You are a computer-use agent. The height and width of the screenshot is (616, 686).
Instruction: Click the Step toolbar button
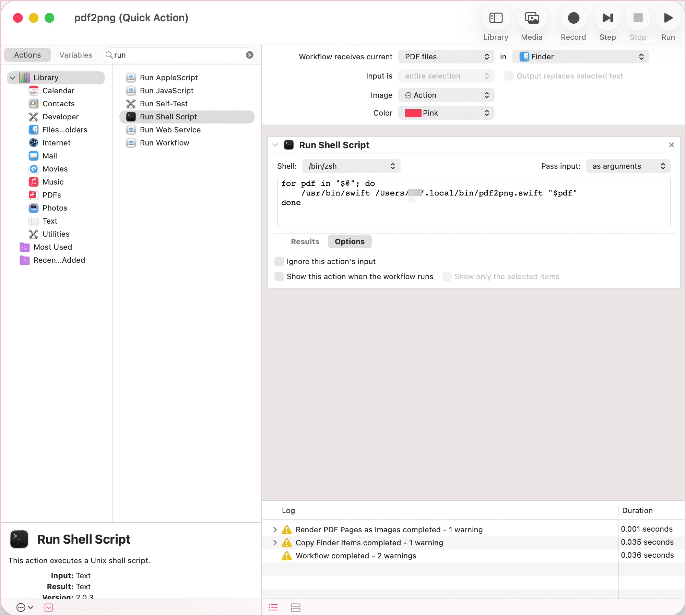pyautogui.click(x=607, y=18)
